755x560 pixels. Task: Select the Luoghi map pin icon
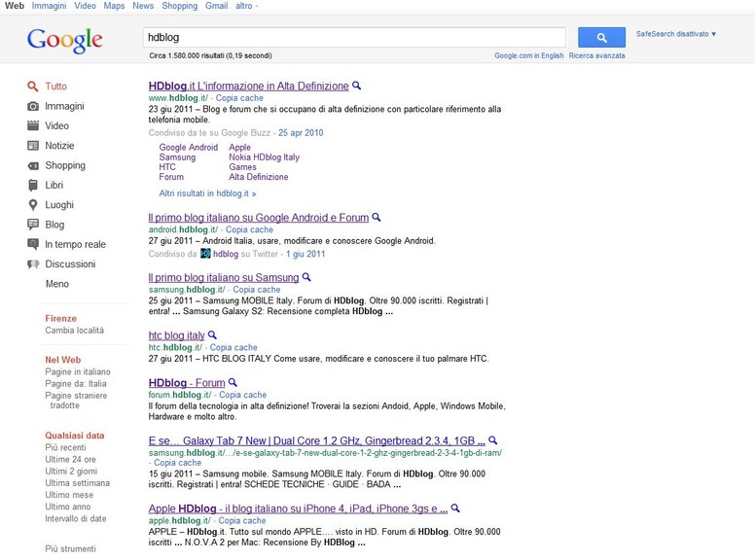pyautogui.click(x=33, y=205)
